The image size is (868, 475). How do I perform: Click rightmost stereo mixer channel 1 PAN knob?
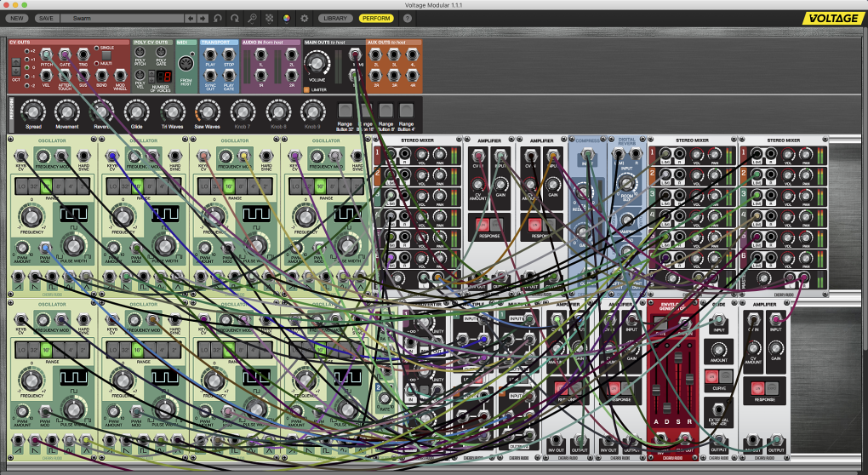point(806,155)
